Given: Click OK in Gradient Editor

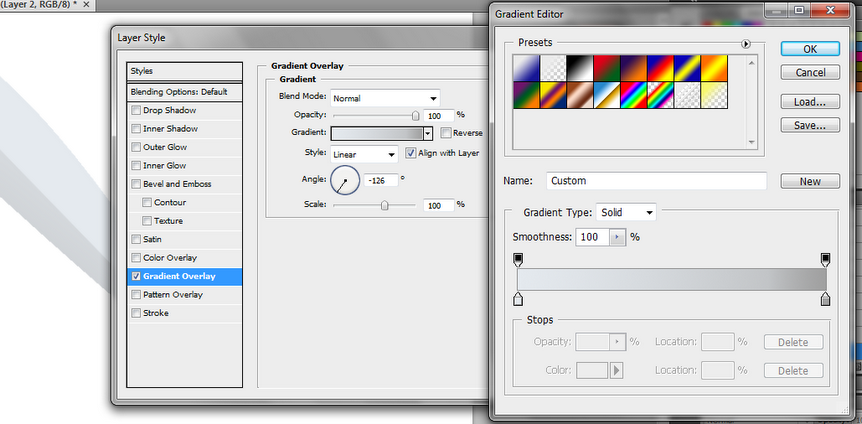Looking at the screenshot, I should pos(810,49).
